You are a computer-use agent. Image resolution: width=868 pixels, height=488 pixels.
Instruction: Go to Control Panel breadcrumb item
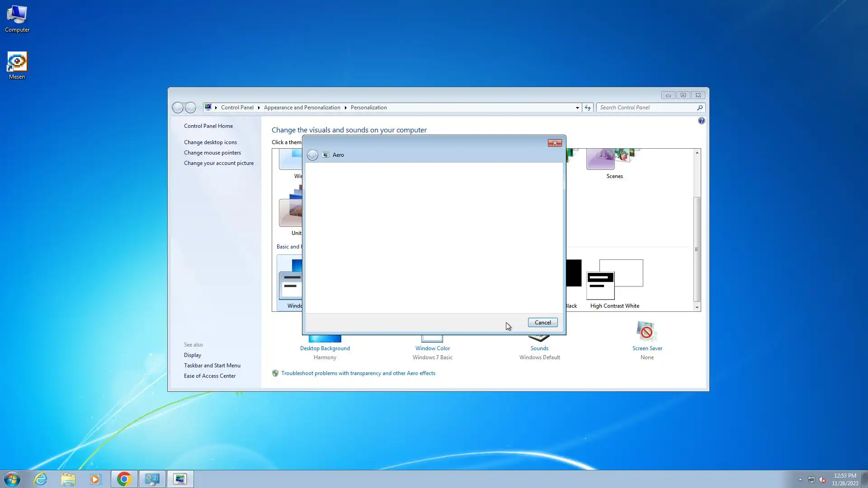(x=237, y=108)
